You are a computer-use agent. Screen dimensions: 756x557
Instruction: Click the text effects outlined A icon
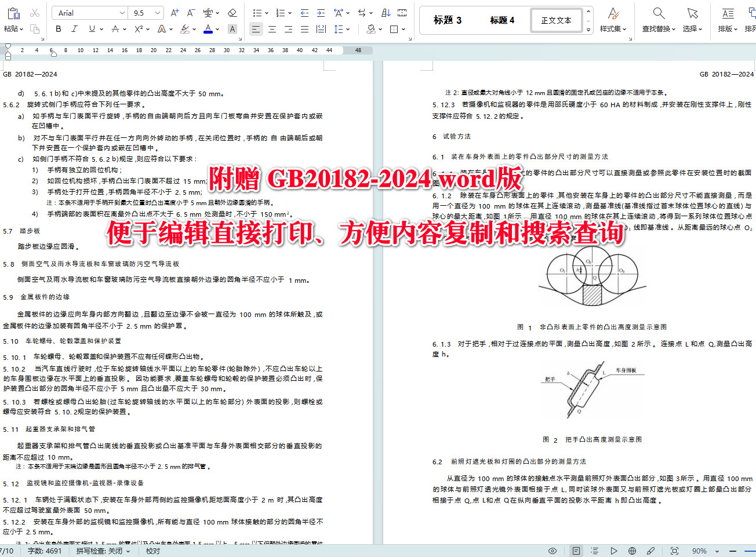[x=162, y=29]
